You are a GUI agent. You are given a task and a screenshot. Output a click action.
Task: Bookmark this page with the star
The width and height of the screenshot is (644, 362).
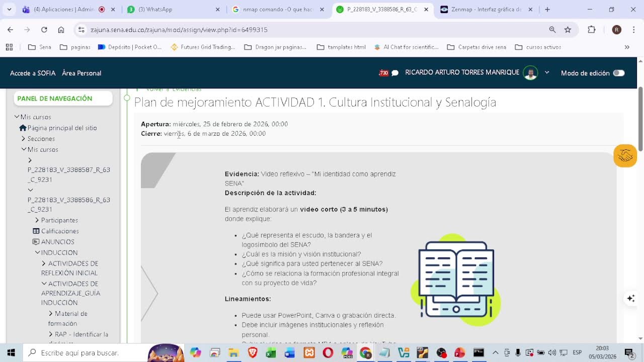tap(568, 30)
